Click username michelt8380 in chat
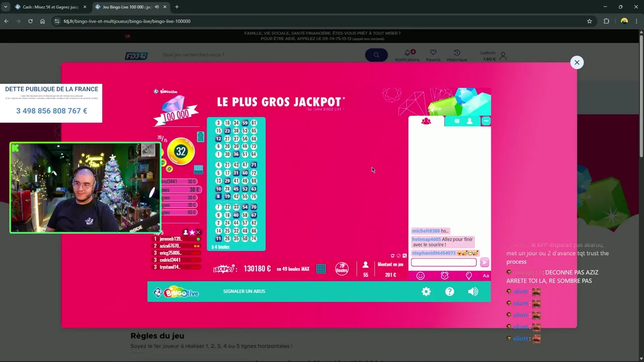 426,231
